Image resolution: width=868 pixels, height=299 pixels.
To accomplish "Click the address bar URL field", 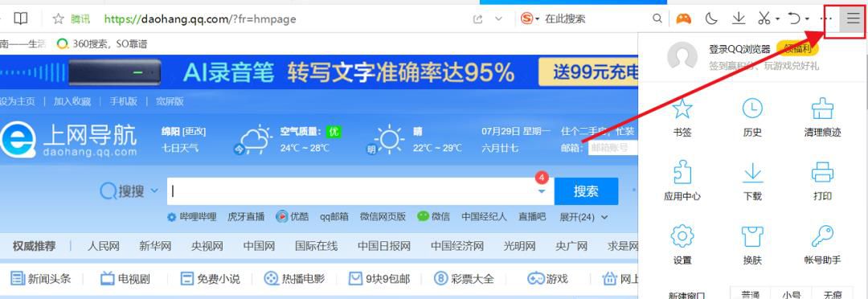I will (200, 18).
